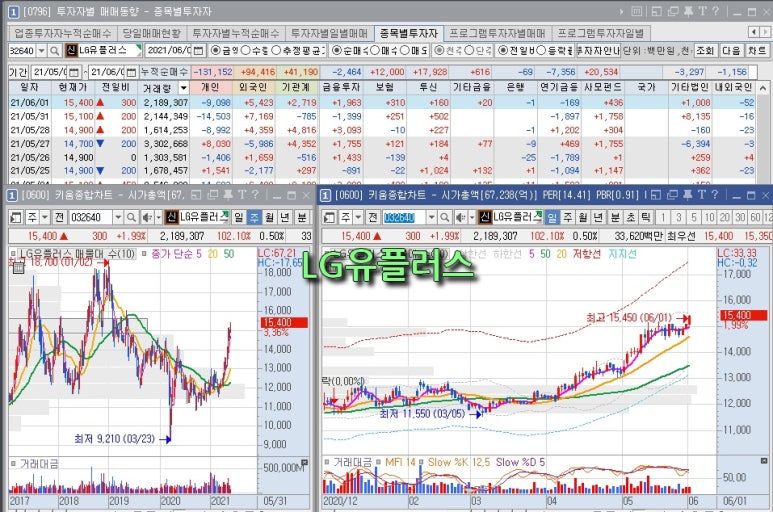Switch to the 업종투자자누적순매수 tab
Screen dimensions: 773x512
63,34
